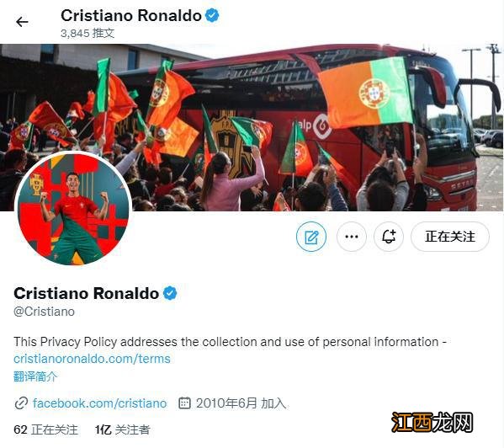The image size is (504, 448).
Task: Open the cristianoronaldo.com/terms link
Action: pyautogui.click(x=92, y=359)
